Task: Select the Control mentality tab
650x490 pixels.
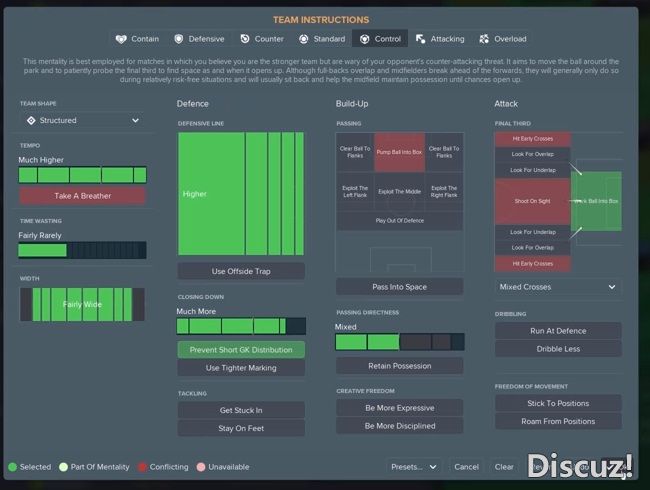Action: coord(380,39)
